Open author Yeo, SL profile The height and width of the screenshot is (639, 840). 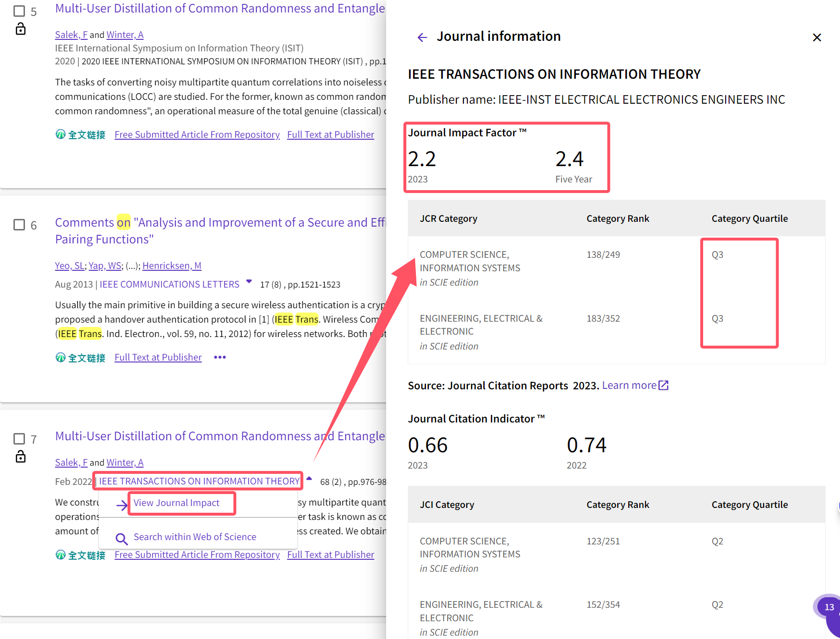click(70, 265)
